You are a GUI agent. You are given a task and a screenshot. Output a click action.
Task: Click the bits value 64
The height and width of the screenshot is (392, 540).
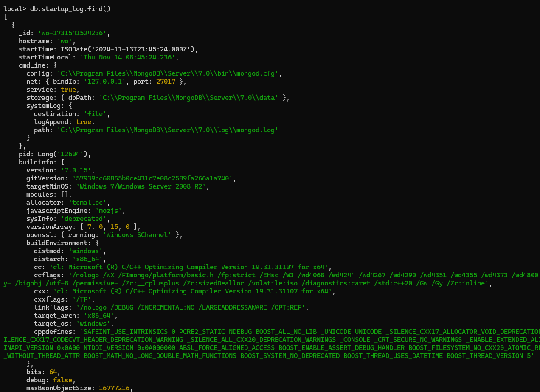53,372
